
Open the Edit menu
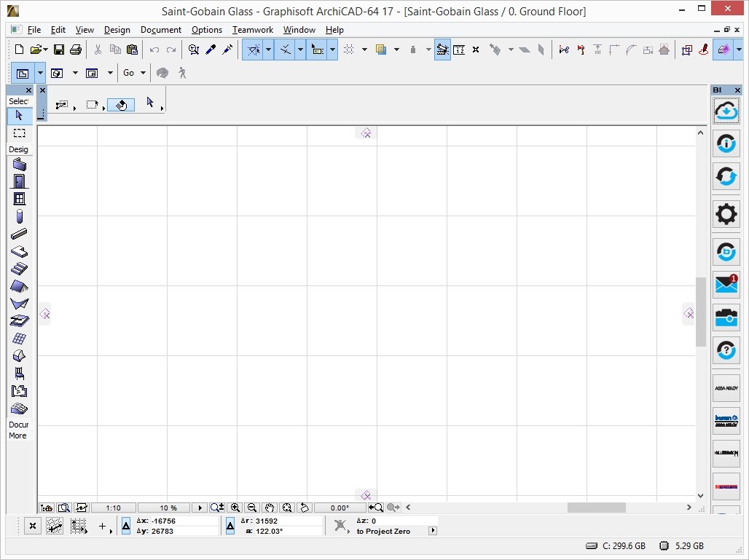[58, 30]
